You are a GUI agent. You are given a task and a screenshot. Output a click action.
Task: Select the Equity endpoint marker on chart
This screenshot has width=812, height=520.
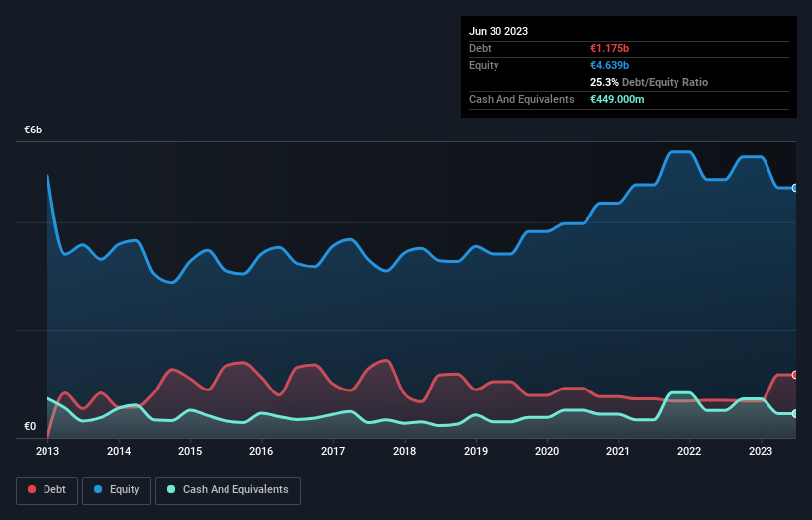(x=795, y=188)
